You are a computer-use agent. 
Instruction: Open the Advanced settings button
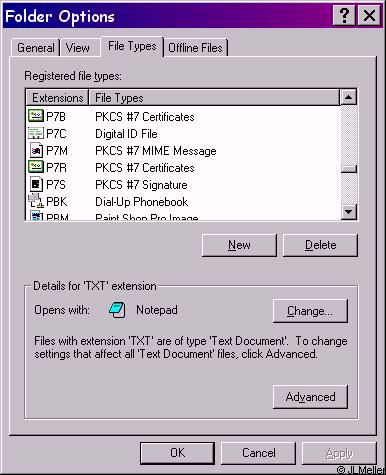310,397
